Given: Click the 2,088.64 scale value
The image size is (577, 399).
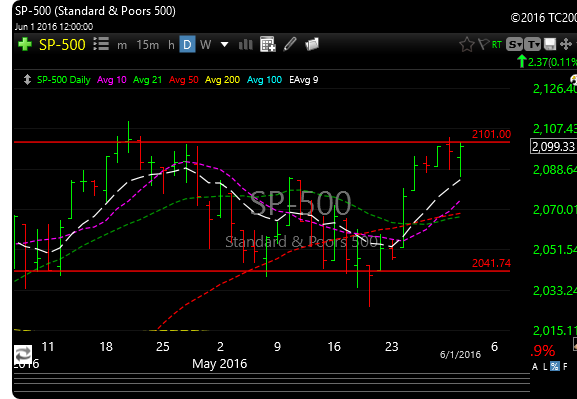Looking at the screenshot, I should coord(555,169).
